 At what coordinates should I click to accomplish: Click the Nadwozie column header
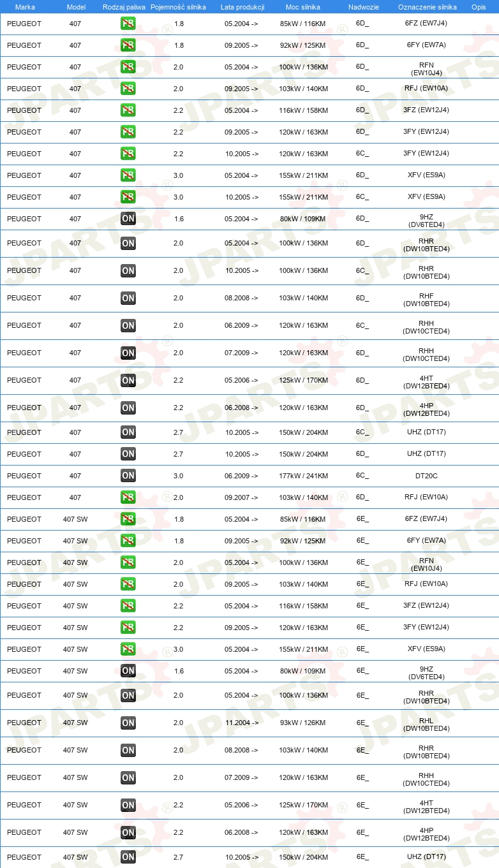(364, 7)
